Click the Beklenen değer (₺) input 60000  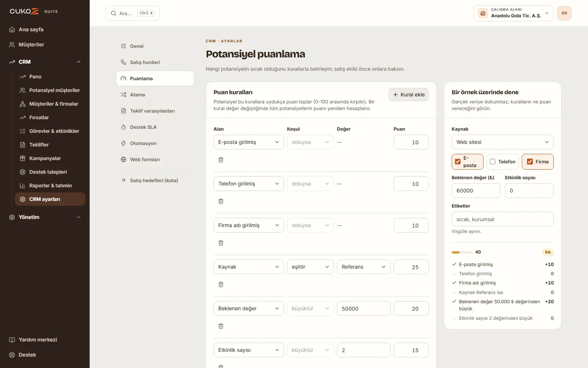point(476,191)
